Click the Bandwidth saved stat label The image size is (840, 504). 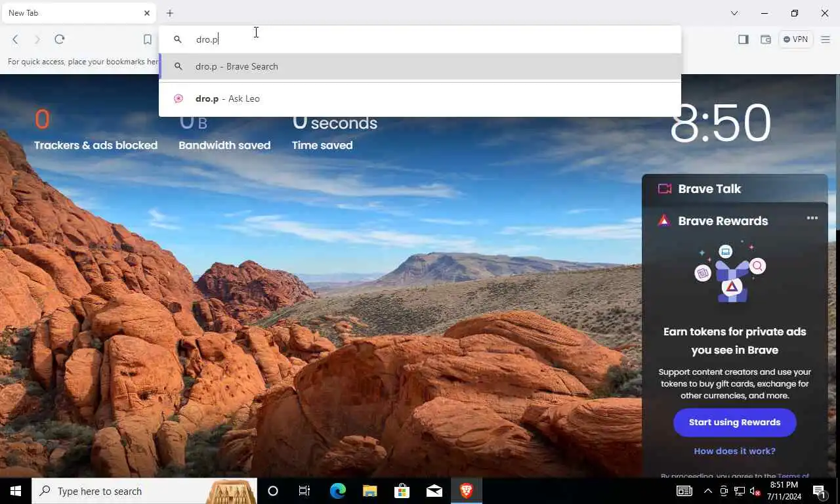[x=224, y=146]
